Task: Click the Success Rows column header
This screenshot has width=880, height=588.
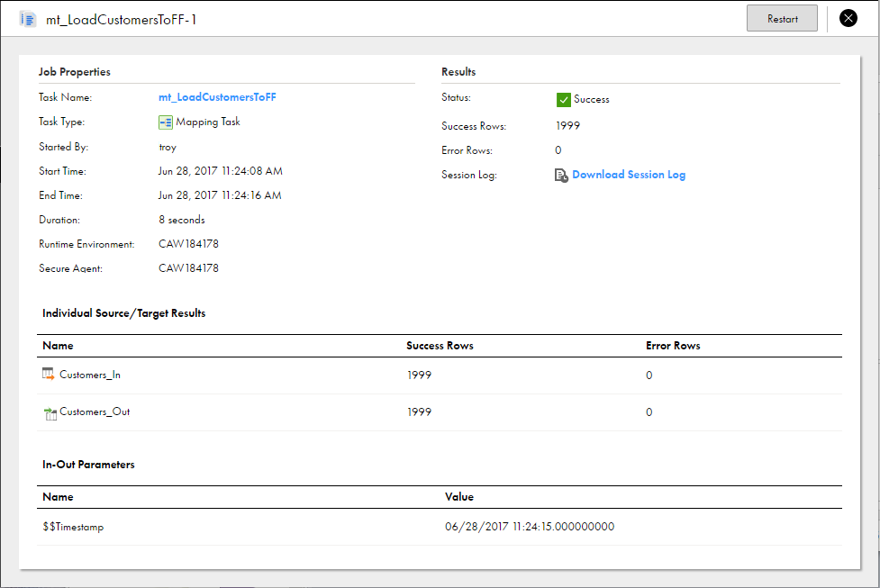Action: click(440, 346)
